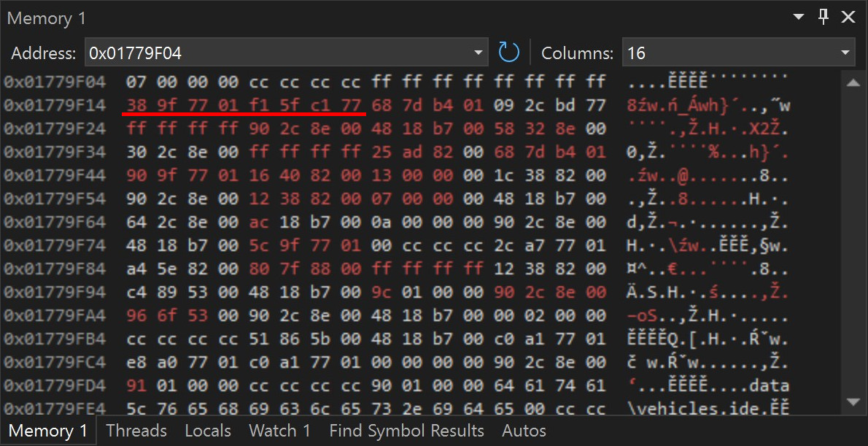
Task: Expand the window options caret near the pin
Action: [798, 16]
